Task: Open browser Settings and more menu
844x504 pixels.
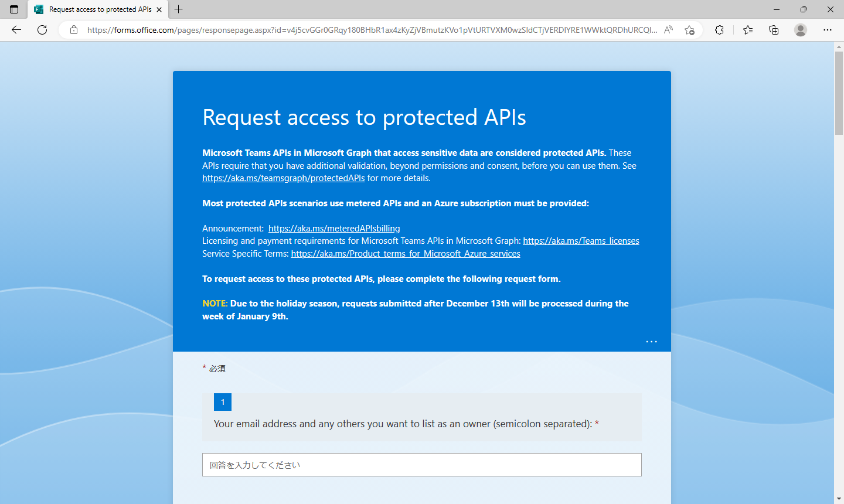Action: coord(828,30)
